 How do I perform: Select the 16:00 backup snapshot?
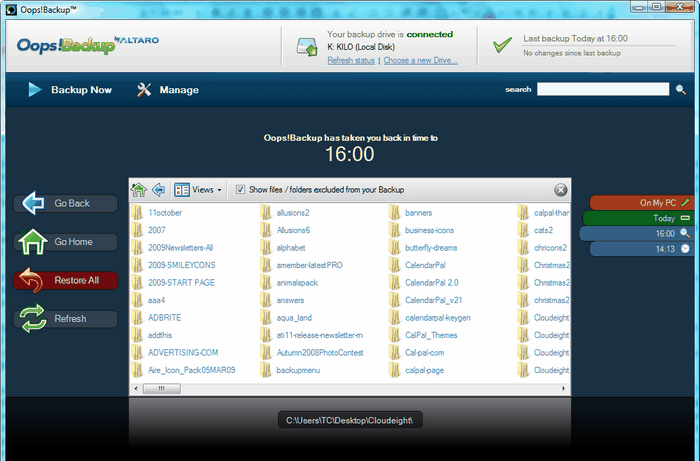[636, 233]
